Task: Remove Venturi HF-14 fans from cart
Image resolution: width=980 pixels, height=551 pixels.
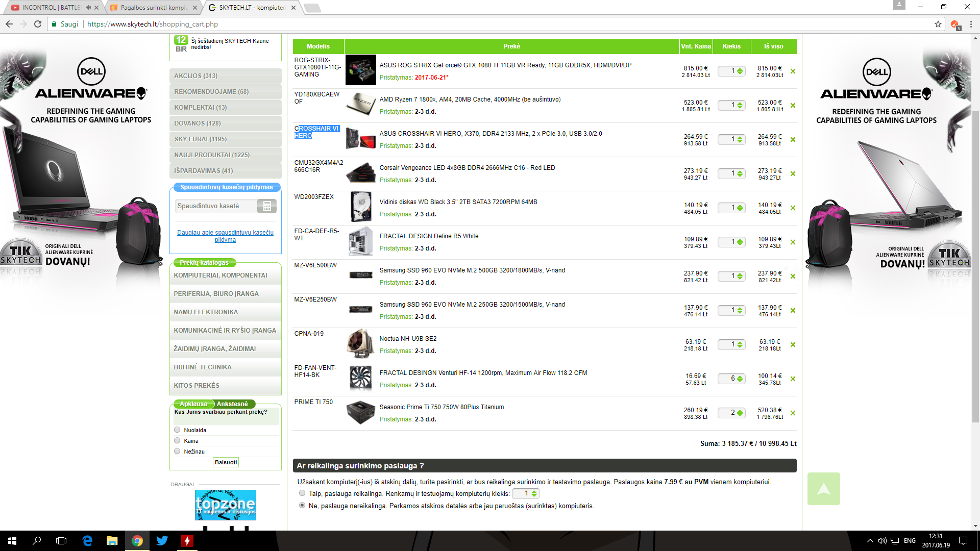Action: click(793, 379)
